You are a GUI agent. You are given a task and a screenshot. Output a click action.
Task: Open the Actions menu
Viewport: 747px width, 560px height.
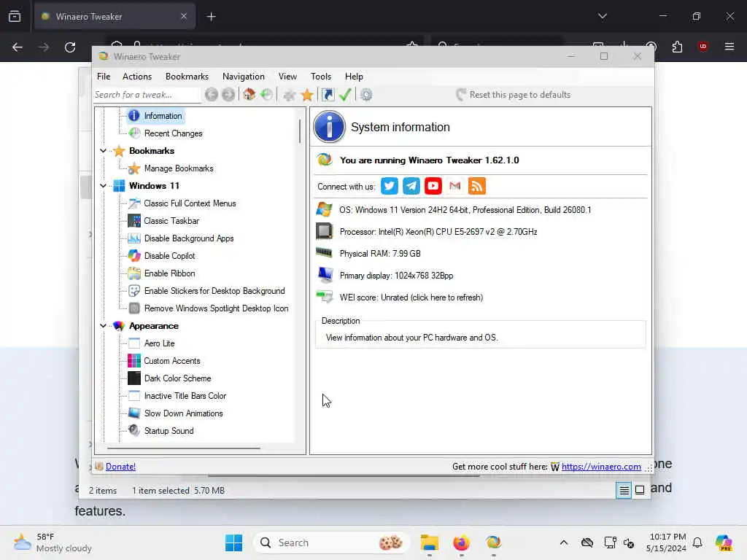[136, 76]
